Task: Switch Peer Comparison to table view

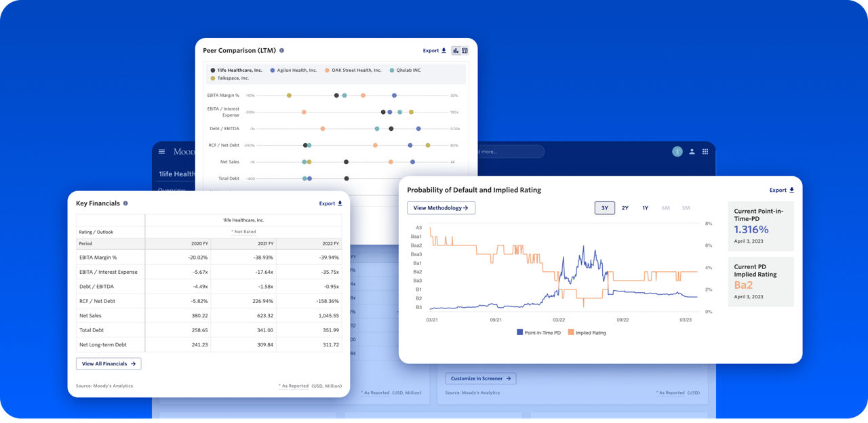Action: coord(465,51)
